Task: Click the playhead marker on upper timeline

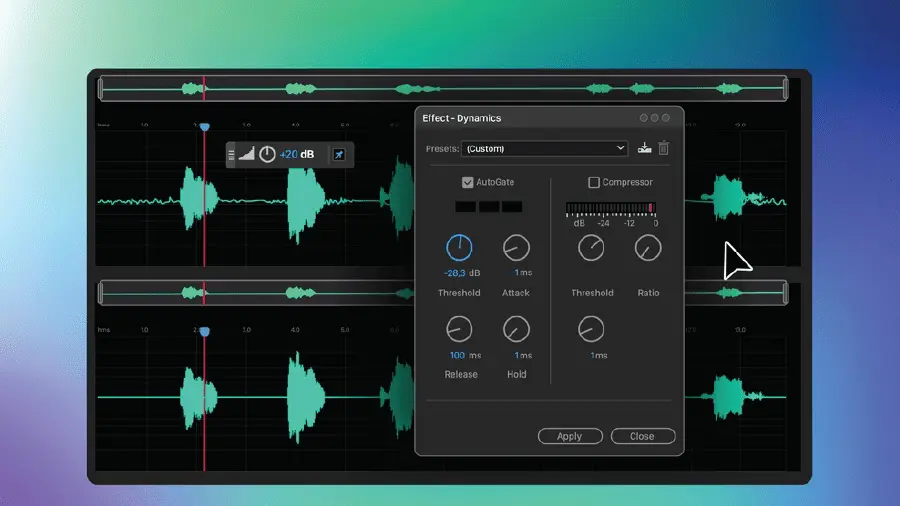Action: (204, 127)
